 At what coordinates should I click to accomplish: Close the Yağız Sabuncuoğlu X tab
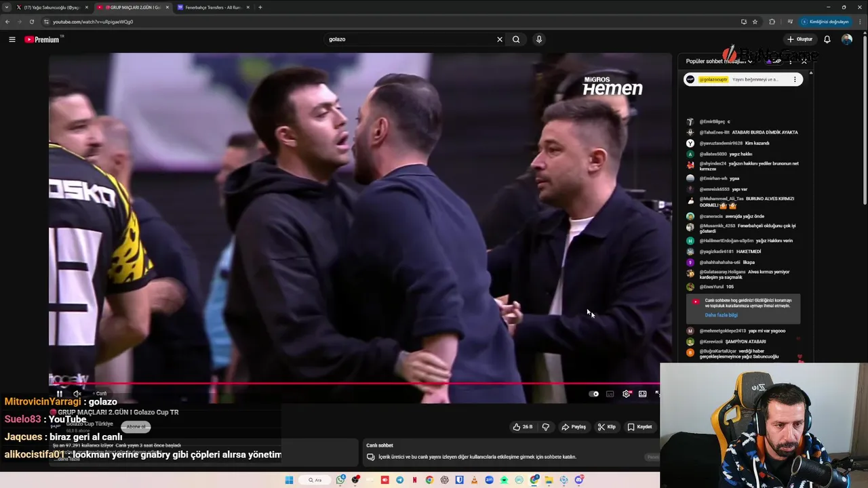point(85,7)
